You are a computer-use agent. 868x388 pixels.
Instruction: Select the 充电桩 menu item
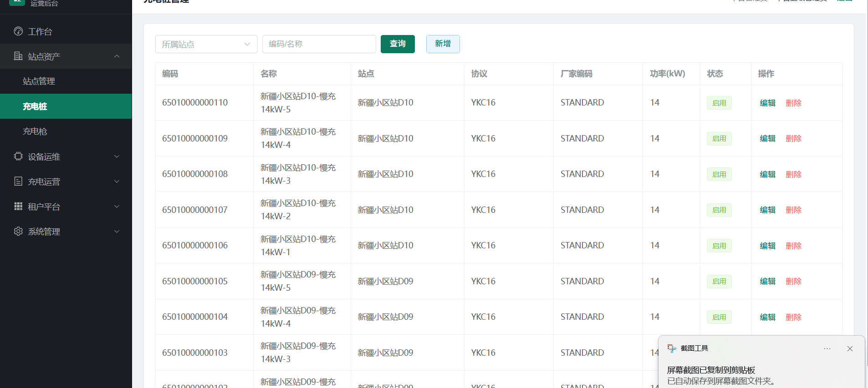[x=66, y=106]
